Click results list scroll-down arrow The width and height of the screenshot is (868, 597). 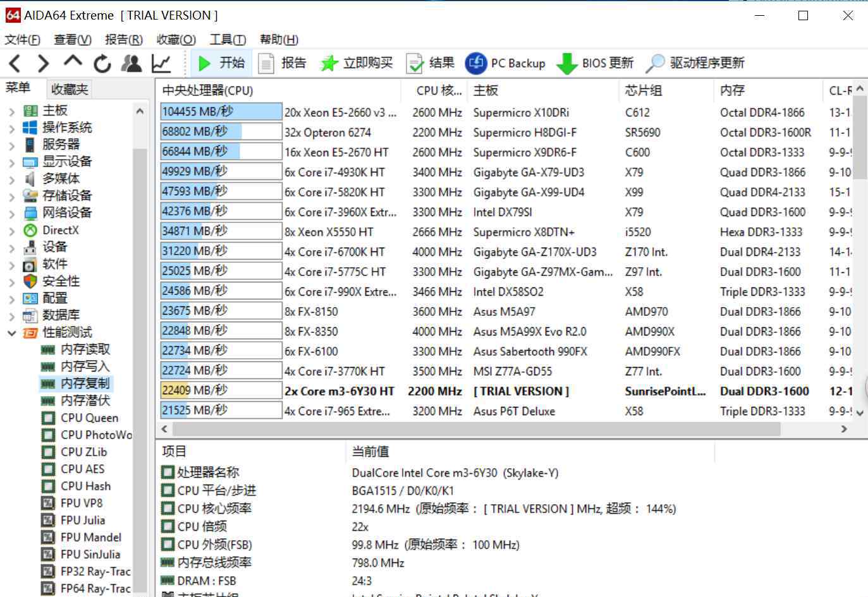pyautogui.click(x=860, y=413)
